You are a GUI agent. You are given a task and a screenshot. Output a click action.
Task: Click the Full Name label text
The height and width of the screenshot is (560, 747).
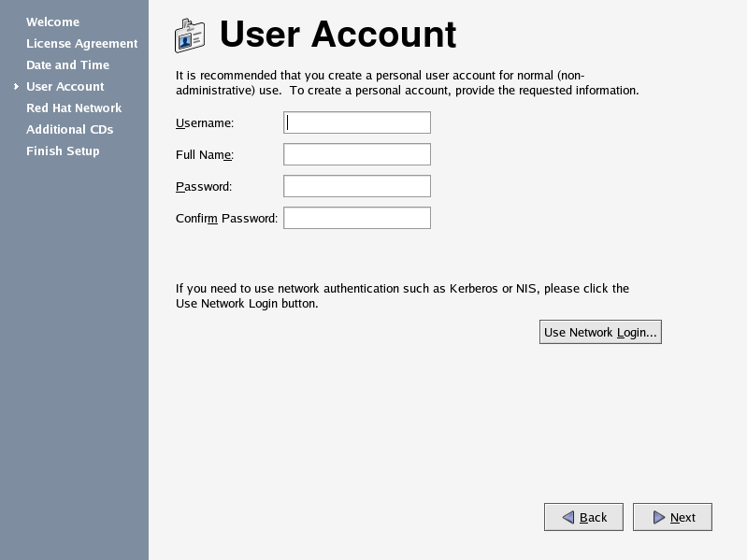pyautogui.click(x=205, y=155)
